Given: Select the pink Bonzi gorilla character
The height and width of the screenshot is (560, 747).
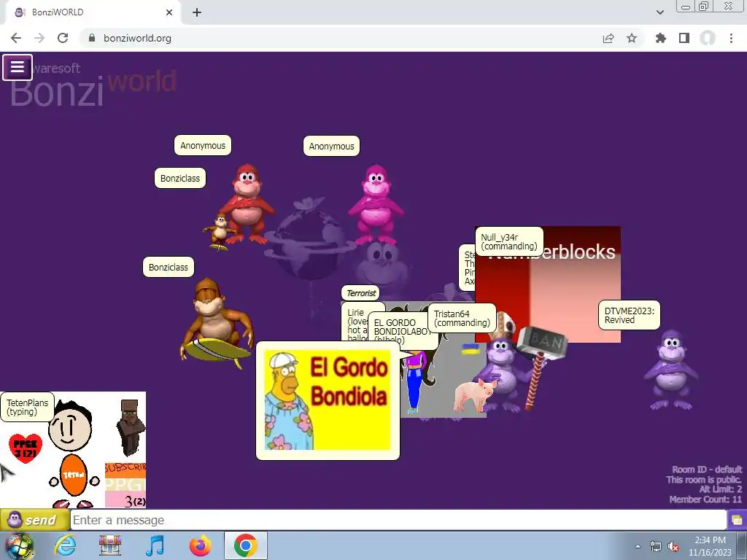Looking at the screenshot, I should point(376,205).
